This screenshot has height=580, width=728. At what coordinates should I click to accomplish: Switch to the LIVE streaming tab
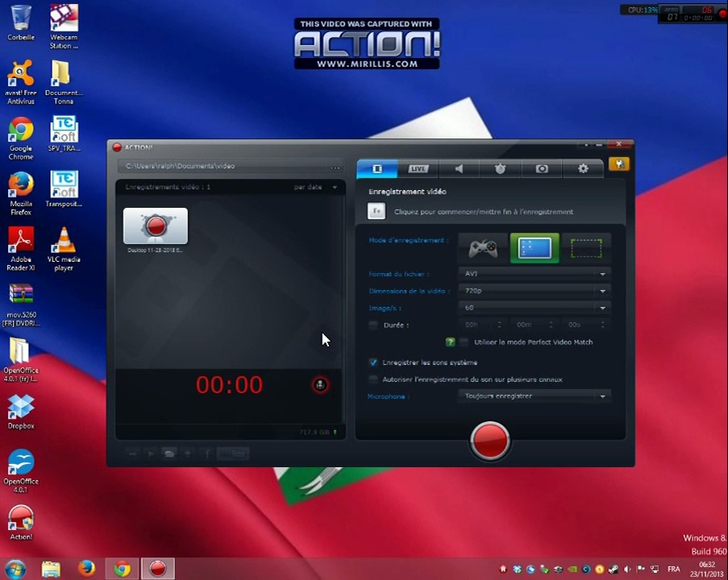click(418, 169)
